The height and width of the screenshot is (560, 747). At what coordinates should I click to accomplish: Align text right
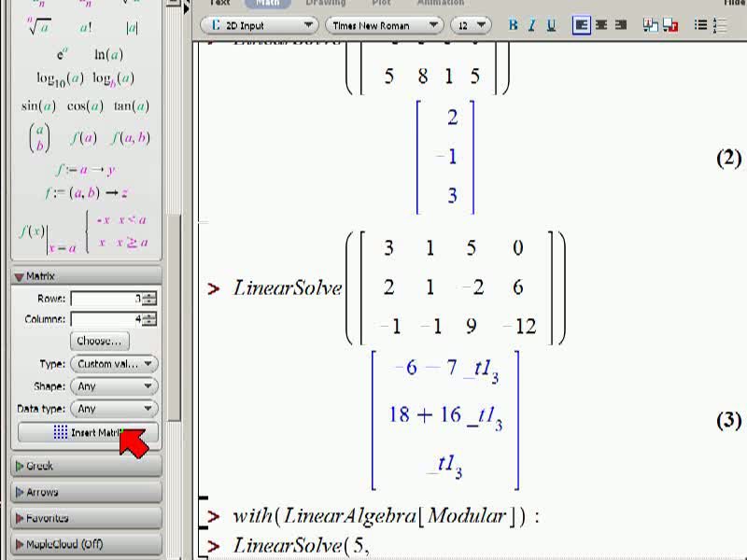620,25
